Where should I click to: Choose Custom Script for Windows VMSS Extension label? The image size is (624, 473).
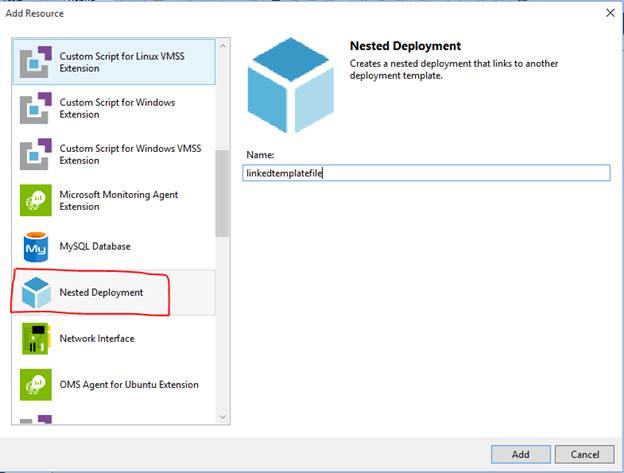pyautogui.click(x=130, y=154)
